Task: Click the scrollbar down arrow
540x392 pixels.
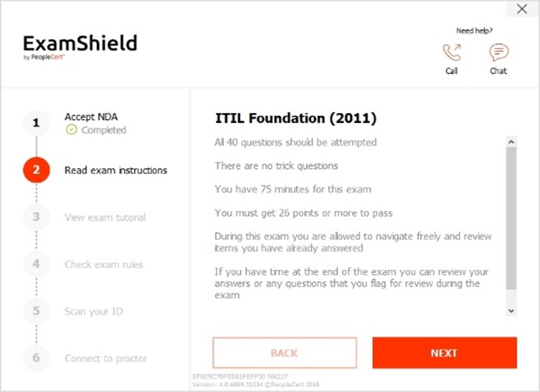Action: pyautogui.click(x=511, y=311)
